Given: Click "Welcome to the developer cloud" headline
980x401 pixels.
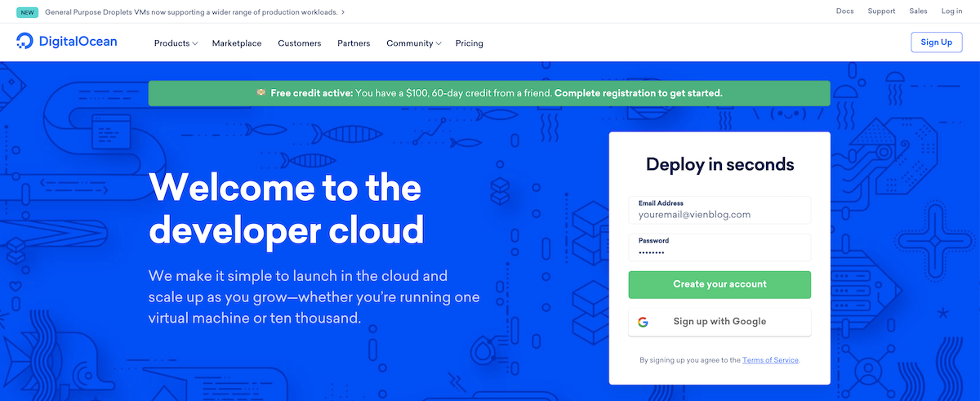Looking at the screenshot, I should coord(287,209).
